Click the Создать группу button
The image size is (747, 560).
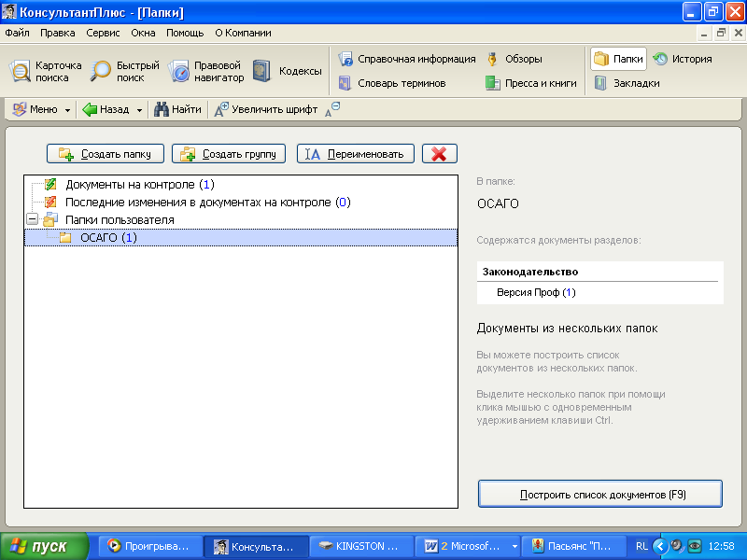(229, 154)
